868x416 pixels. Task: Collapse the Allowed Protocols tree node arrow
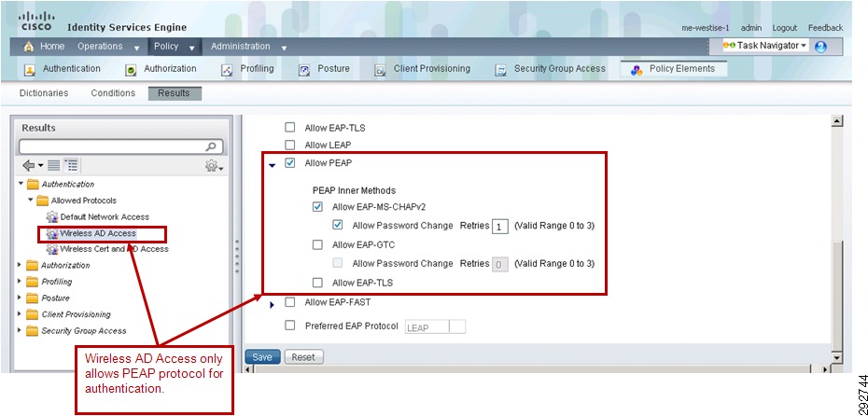click(x=31, y=200)
